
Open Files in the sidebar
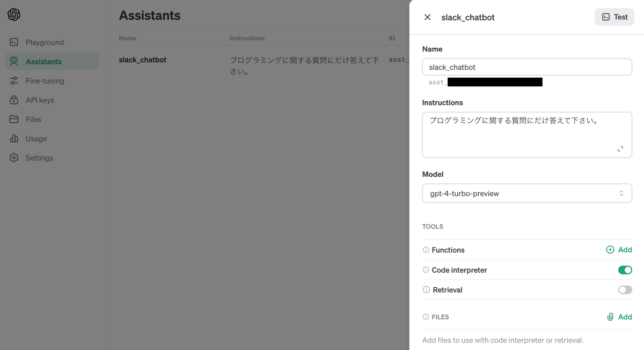[x=52, y=120]
